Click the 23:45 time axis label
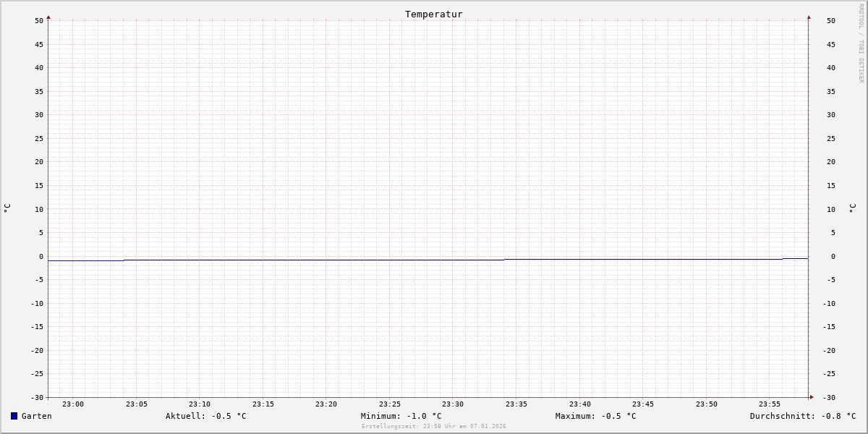Image resolution: width=868 pixels, height=434 pixels. [643, 404]
